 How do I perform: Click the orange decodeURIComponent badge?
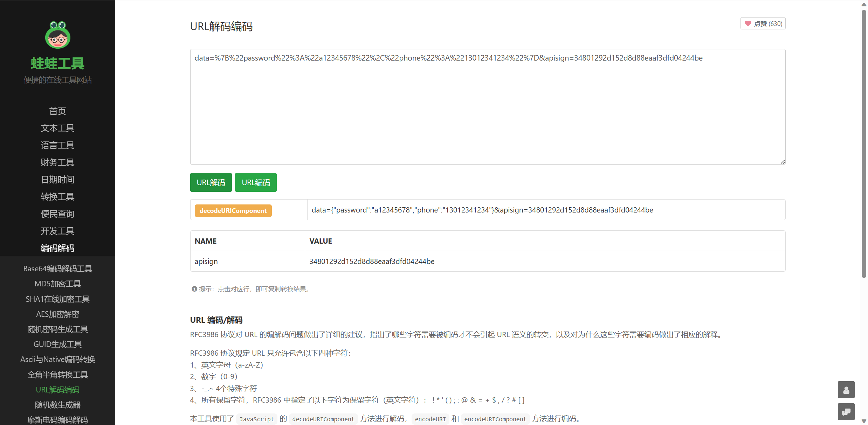(x=233, y=210)
